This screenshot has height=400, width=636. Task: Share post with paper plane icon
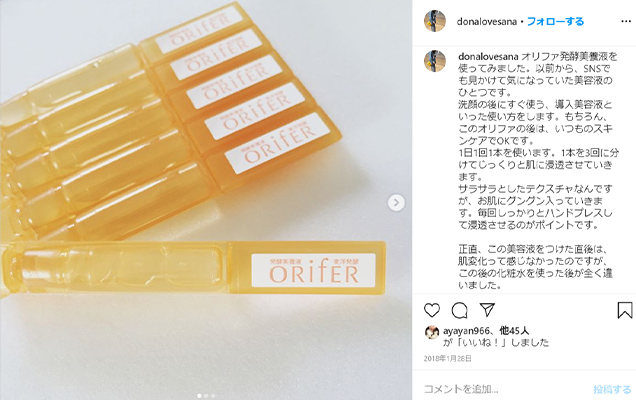[487, 310]
